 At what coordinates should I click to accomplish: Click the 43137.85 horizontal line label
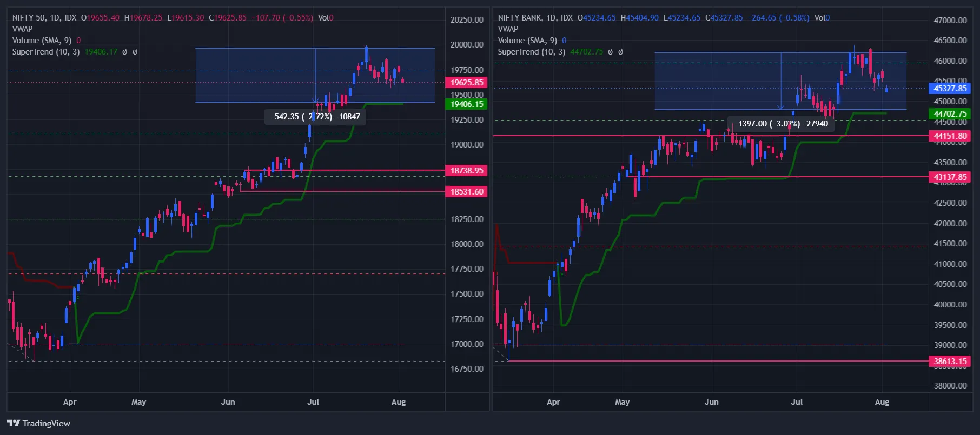(x=950, y=177)
